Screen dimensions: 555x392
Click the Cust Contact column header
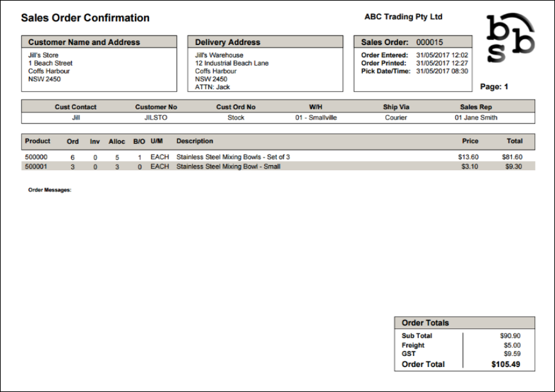click(x=75, y=106)
